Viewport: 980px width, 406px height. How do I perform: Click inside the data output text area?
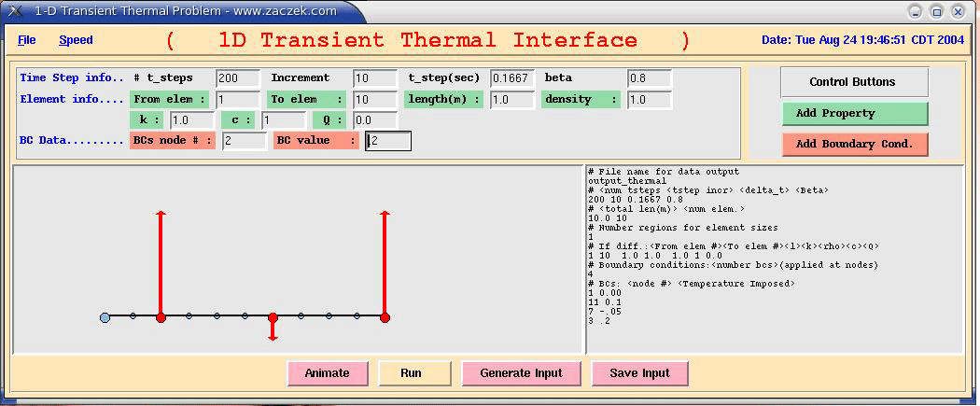(773, 317)
